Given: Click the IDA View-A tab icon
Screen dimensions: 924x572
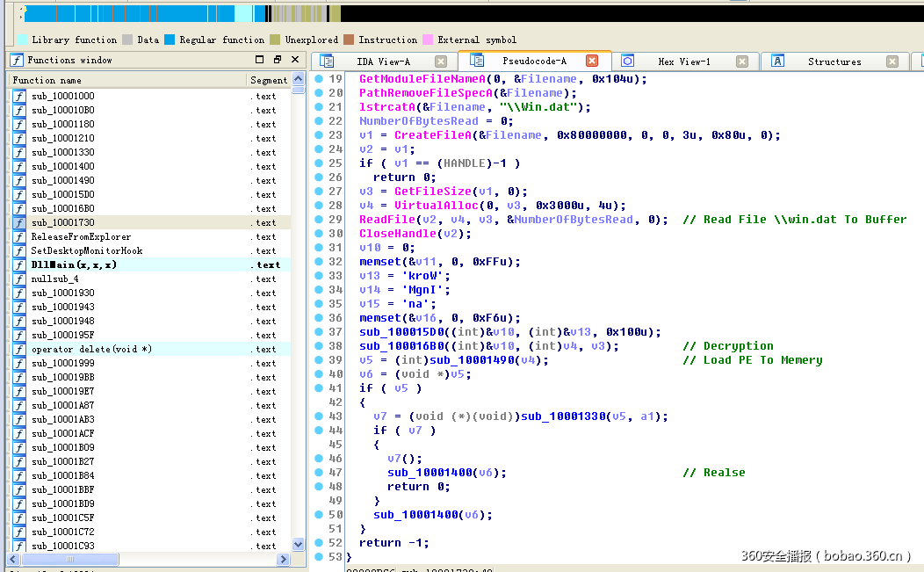Looking at the screenshot, I should click(327, 62).
